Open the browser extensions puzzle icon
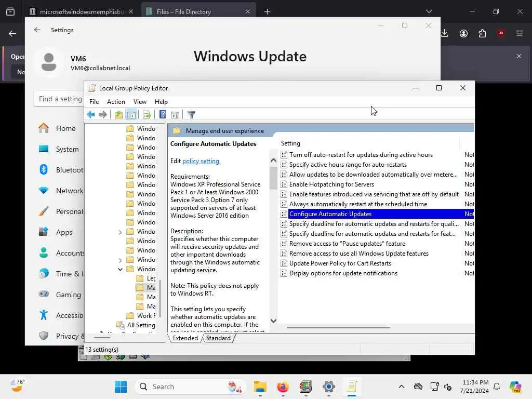 pos(482,33)
